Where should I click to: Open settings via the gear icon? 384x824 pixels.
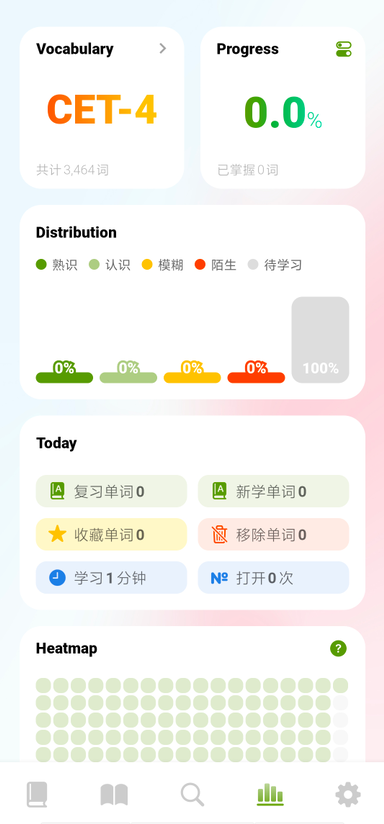[348, 795]
